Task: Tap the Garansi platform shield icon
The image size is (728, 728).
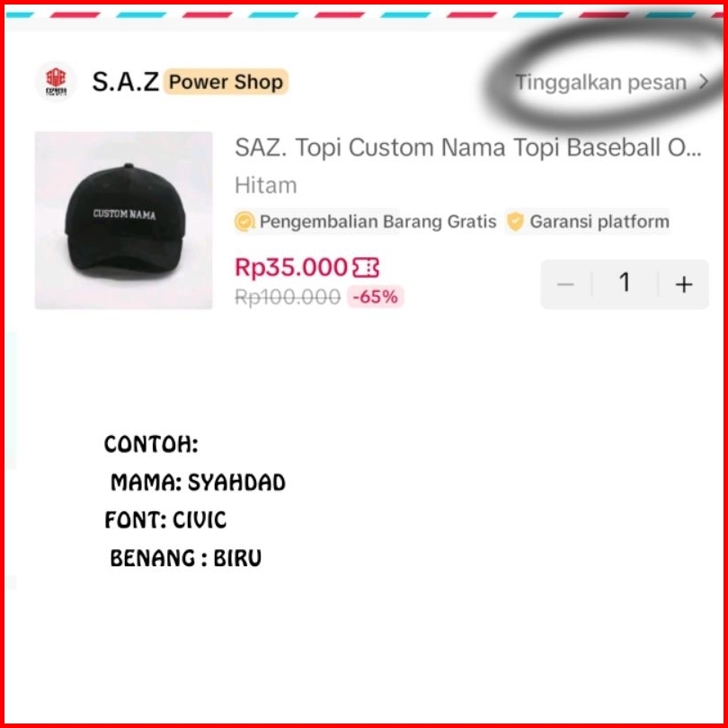Action: (x=515, y=221)
